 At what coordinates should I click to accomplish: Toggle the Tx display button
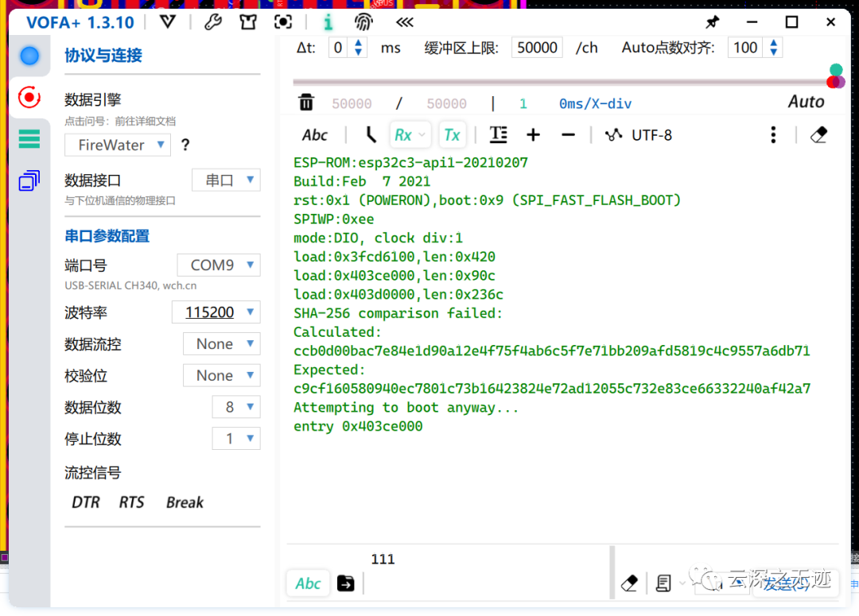tap(453, 134)
